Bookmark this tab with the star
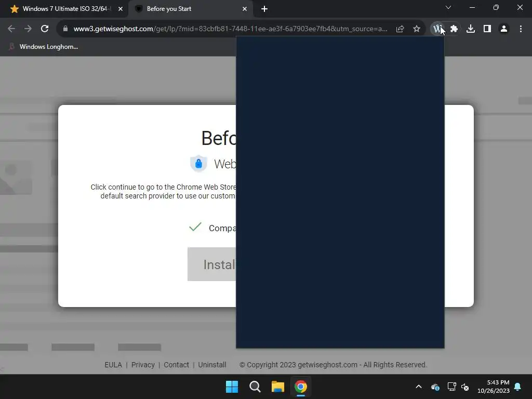Screen dimensions: 532x399 (x=417, y=29)
